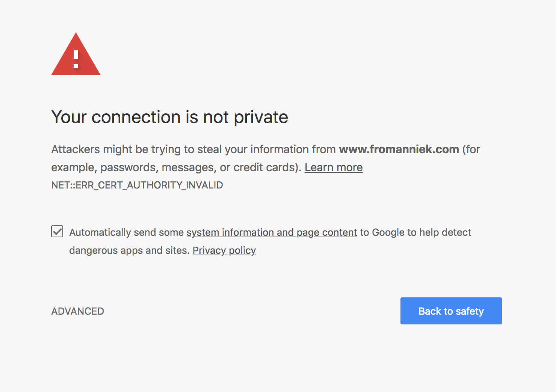
Task: Click the bold www.fromanniek.com domain text
Action: click(399, 149)
